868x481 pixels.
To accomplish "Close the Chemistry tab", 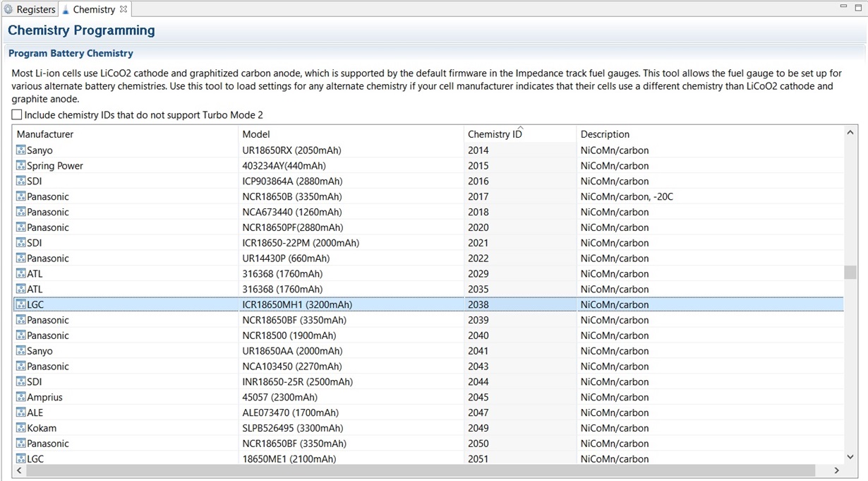I will (x=123, y=9).
